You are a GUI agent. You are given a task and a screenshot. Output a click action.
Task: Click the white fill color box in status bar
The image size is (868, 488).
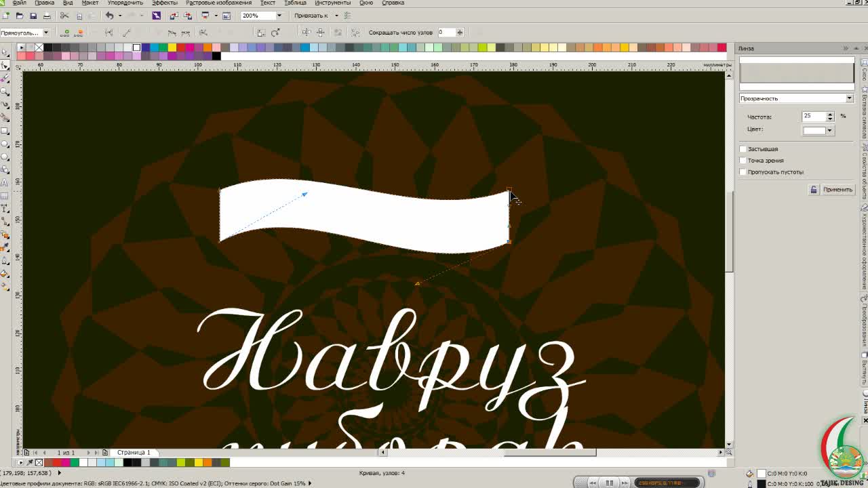point(761,473)
